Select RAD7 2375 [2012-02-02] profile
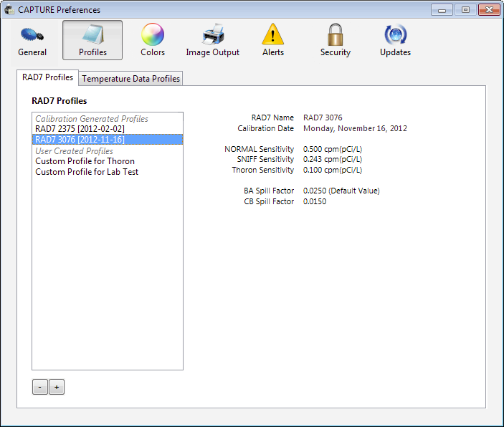The height and width of the screenshot is (427, 504). coord(108,129)
